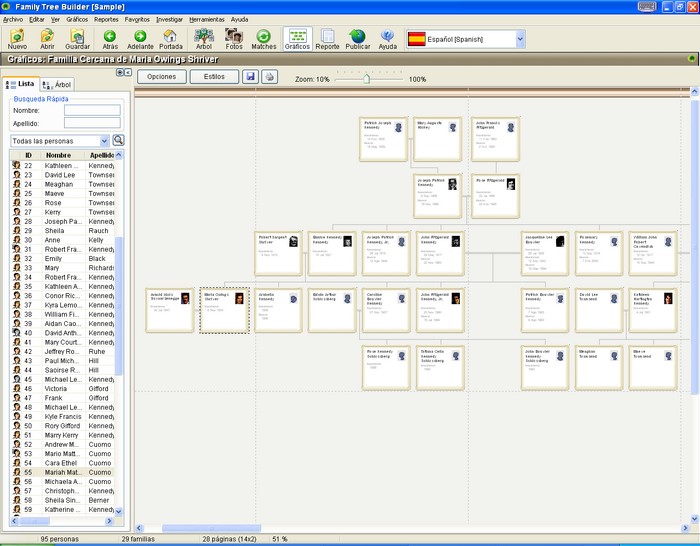The height and width of the screenshot is (546, 700).
Task: Open the Fotos toolbar icon
Action: pyautogui.click(x=233, y=39)
